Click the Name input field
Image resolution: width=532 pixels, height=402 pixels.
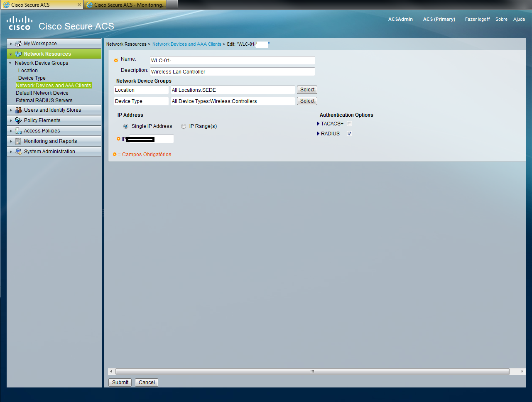pos(233,61)
